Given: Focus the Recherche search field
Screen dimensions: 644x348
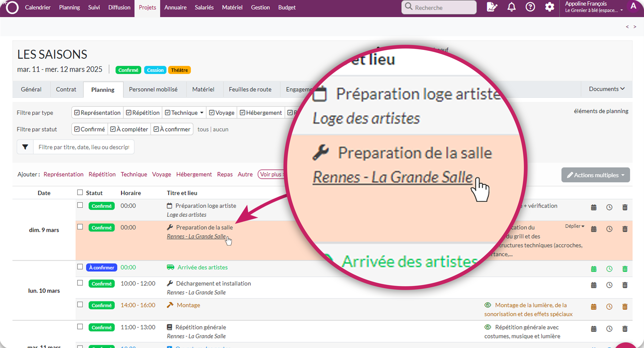Looking at the screenshot, I should 439,8.
